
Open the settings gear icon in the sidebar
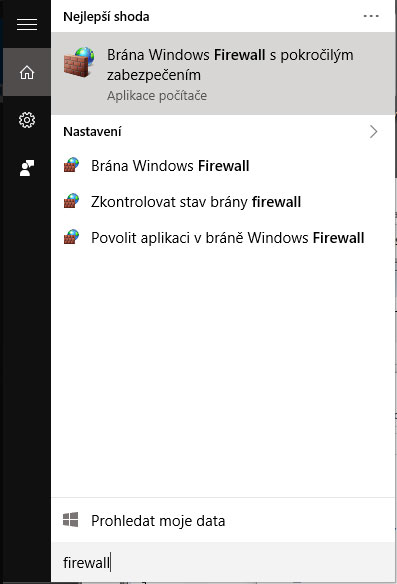[x=27, y=120]
